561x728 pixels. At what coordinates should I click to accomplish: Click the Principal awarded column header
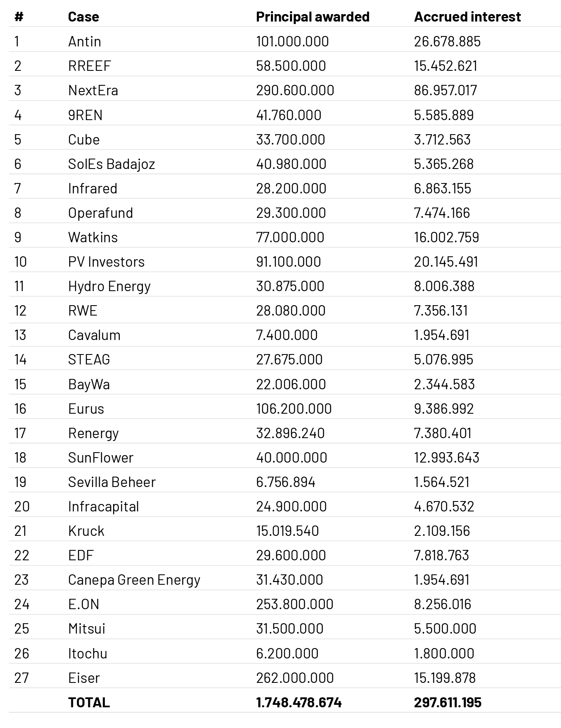[312, 17]
